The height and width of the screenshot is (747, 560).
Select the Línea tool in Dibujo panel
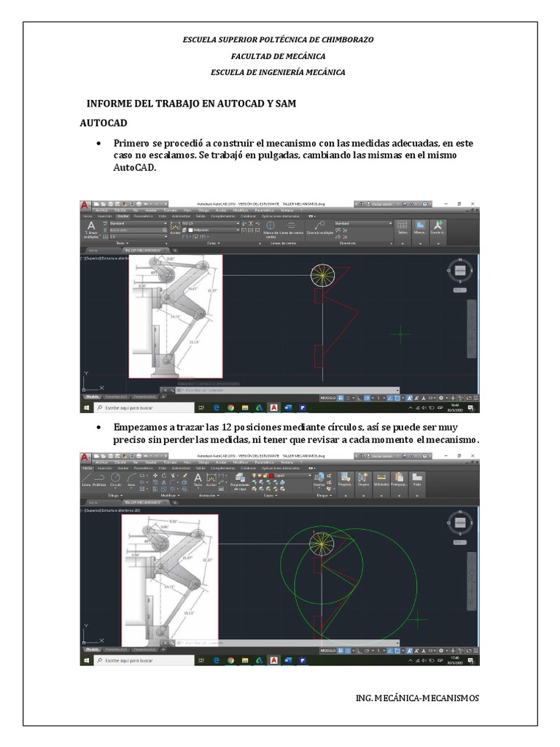tap(86, 479)
